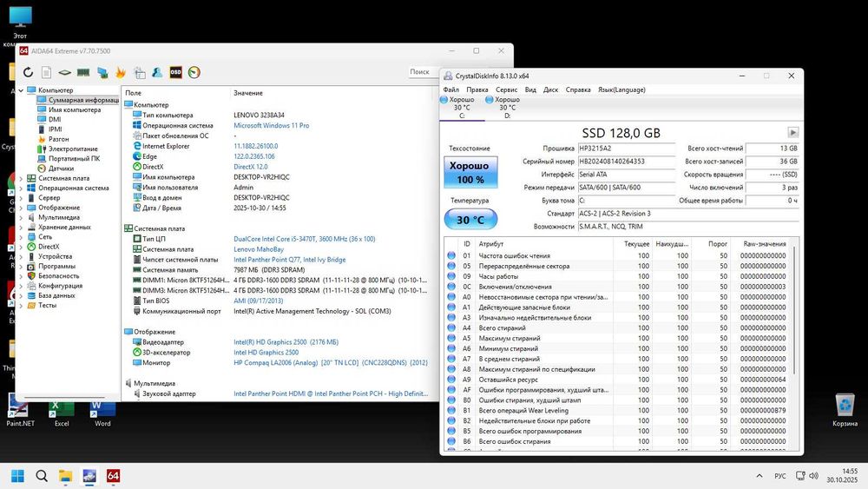Select Электропитание in the AIDA64 tree
Screen dimensions: 868x489
click(73, 149)
